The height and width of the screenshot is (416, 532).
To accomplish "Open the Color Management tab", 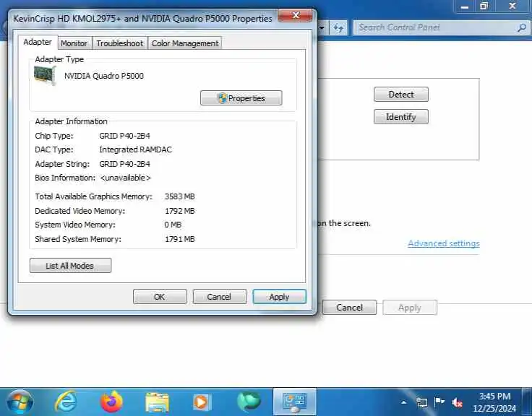I will click(x=185, y=43).
